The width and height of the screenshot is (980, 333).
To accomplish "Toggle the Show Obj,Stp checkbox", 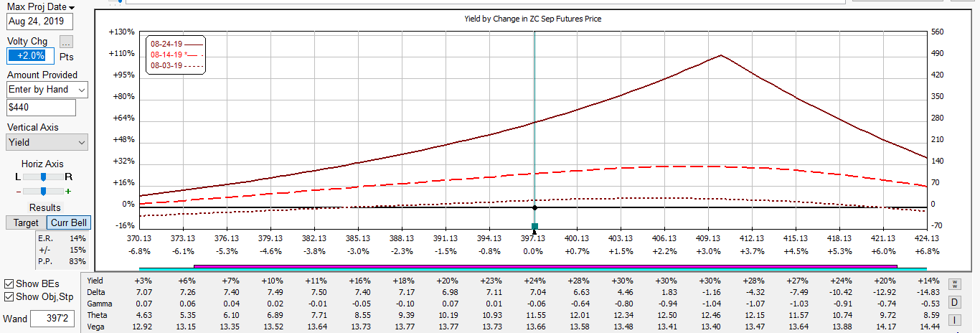I will click(9, 297).
